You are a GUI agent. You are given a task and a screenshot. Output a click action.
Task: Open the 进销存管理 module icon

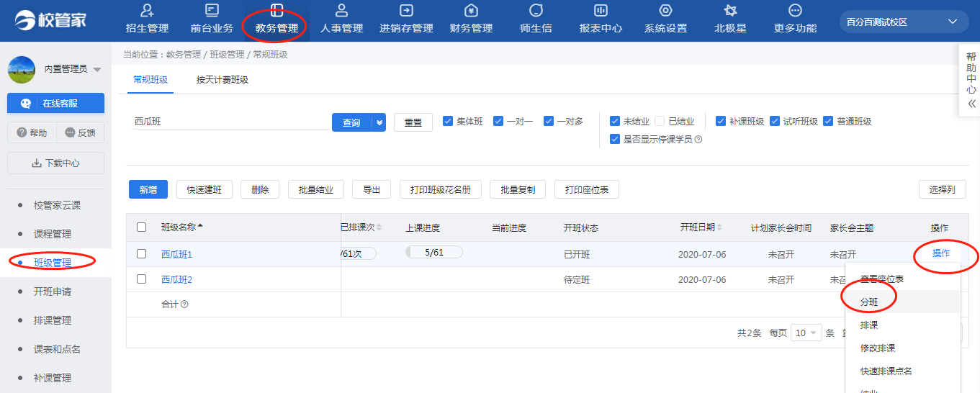point(406,11)
